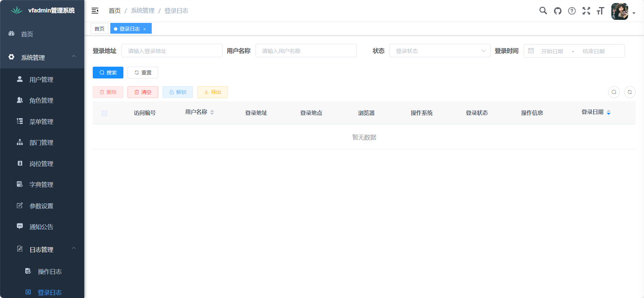Open 角色管理 in the sidebar
Screen dimensions: 644x298
(42, 100)
